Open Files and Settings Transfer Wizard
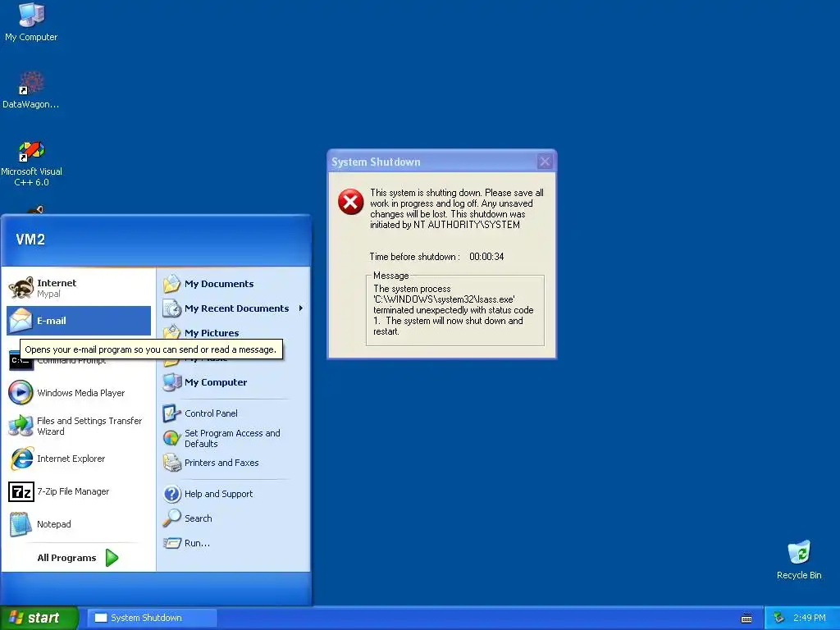 click(79, 426)
